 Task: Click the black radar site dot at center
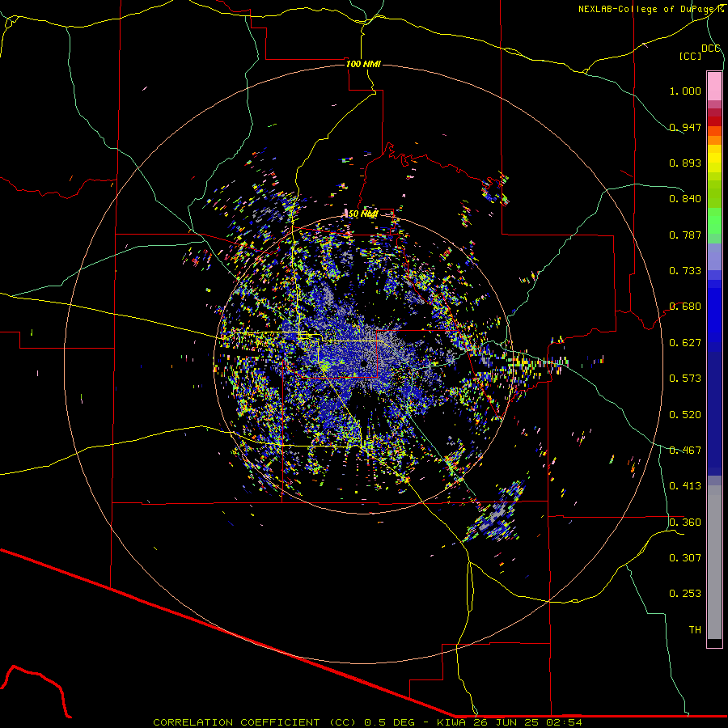(x=364, y=363)
